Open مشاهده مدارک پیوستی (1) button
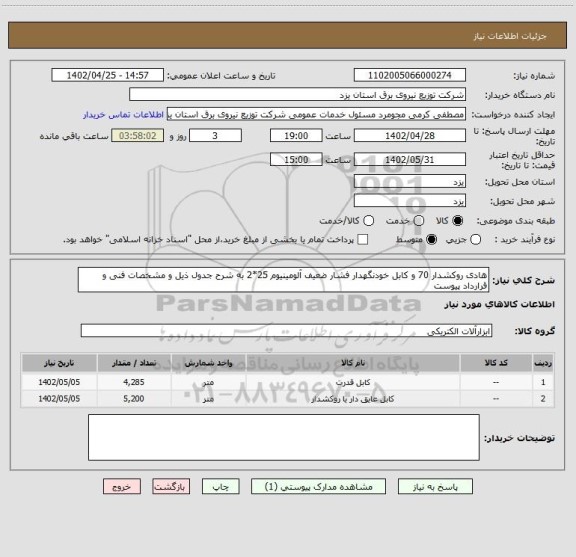The height and width of the screenshot is (557, 576). coord(318,486)
